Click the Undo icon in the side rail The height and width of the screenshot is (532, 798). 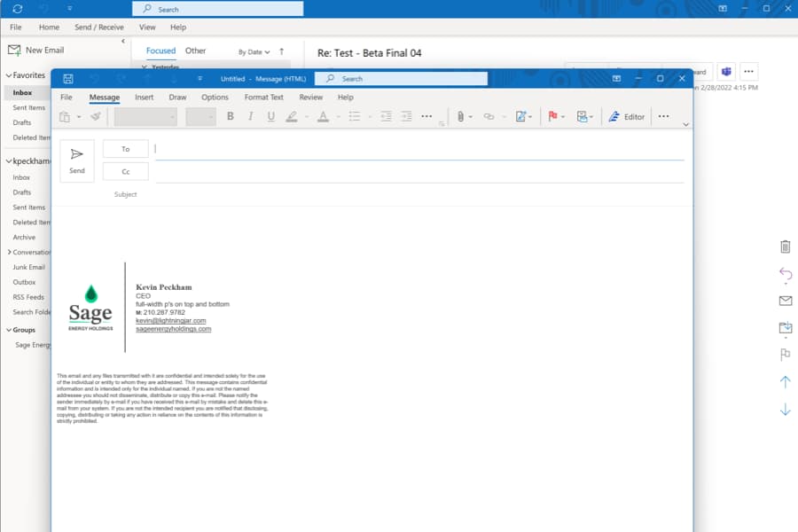(x=785, y=273)
